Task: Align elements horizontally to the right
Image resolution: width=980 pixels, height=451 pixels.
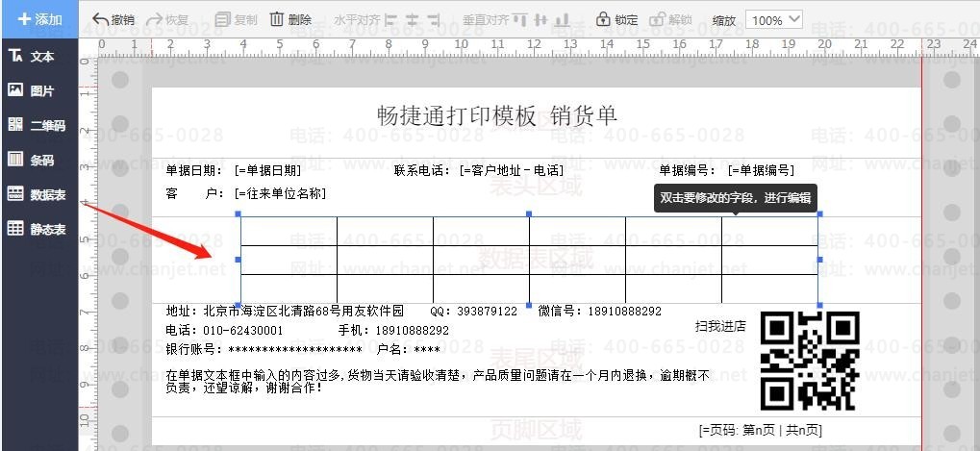Action: 434,20
